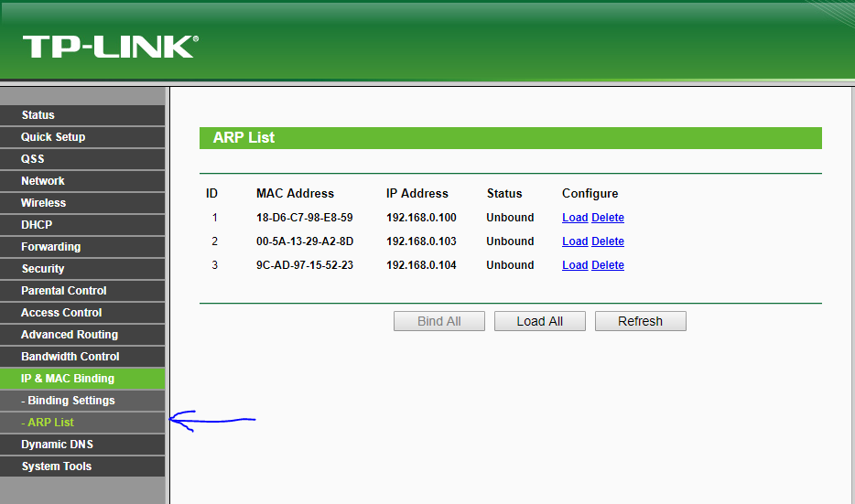Viewport: 855px width, 504px height.
Task: Open the Network section
Action: point(82,181)
